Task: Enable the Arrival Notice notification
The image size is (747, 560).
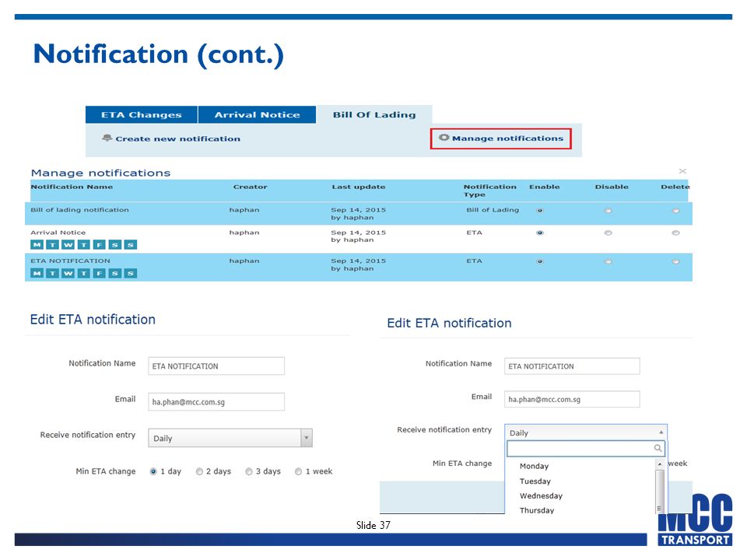Action: 540,233
